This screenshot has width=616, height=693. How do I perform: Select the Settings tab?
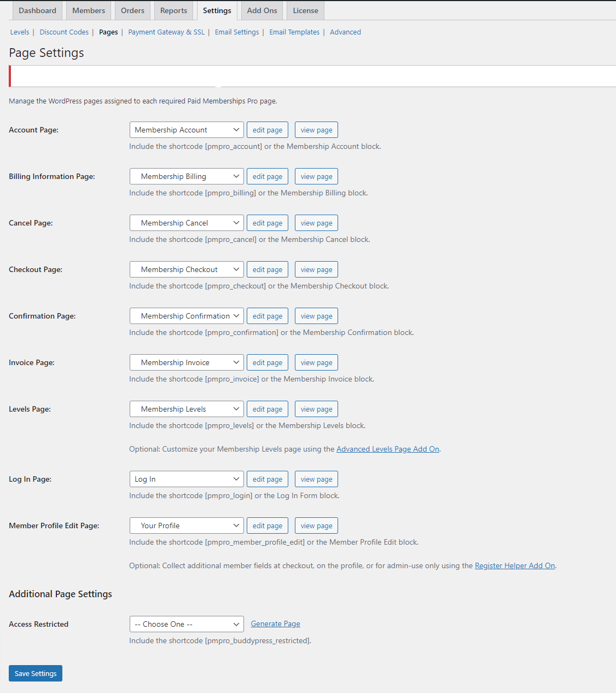pos(217,10)
